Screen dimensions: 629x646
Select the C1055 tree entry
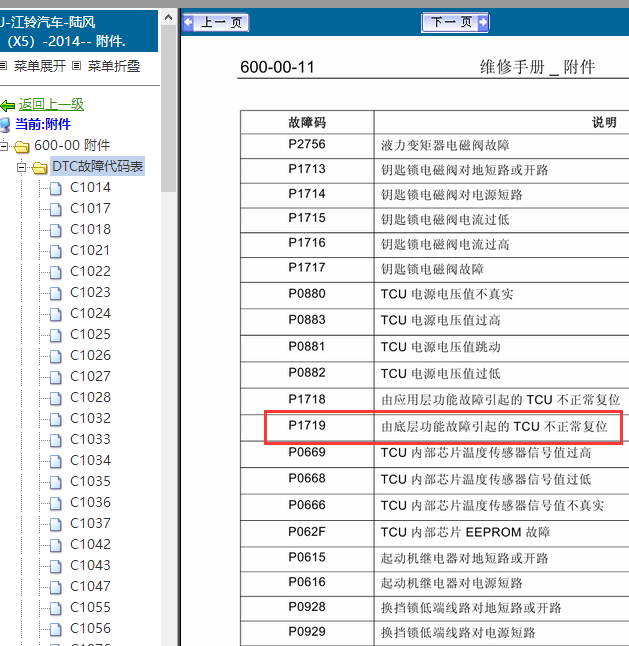[x=90, y=607]
